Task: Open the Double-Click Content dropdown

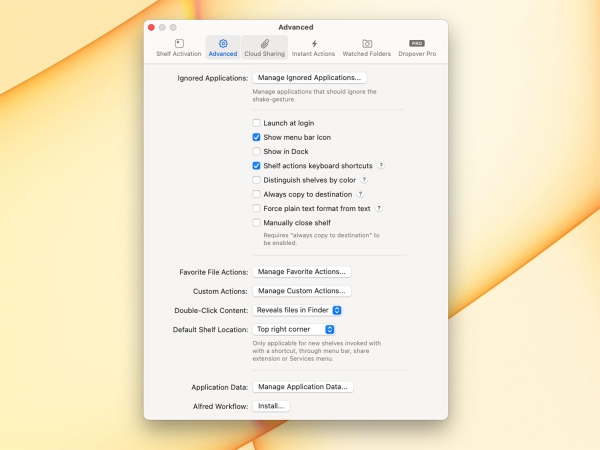Action: (297, 310)
